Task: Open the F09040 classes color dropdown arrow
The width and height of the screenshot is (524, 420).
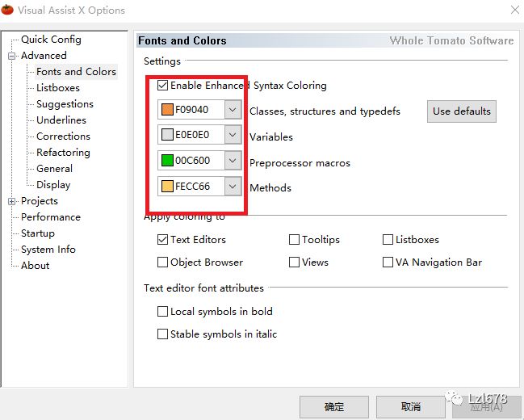Action: 233,109
